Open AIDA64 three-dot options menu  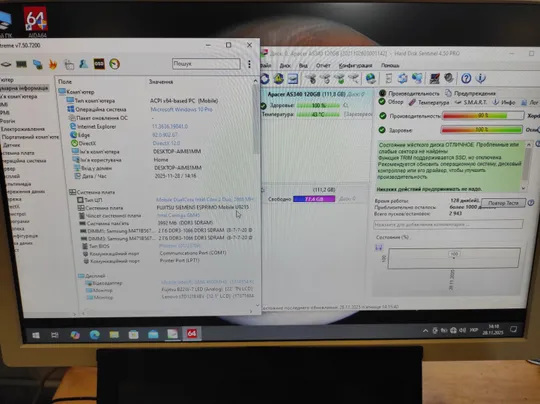249,64
